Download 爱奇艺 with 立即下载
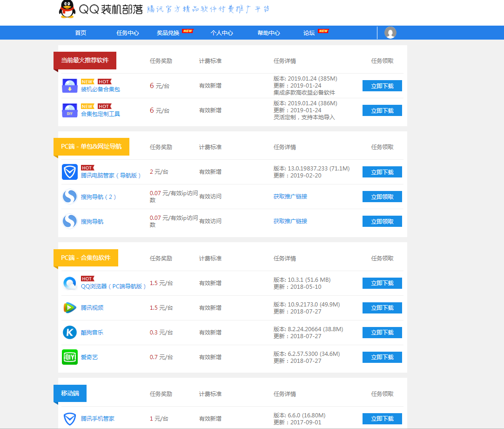The width and height of the screenshot is (504, 429). [382, 357]
